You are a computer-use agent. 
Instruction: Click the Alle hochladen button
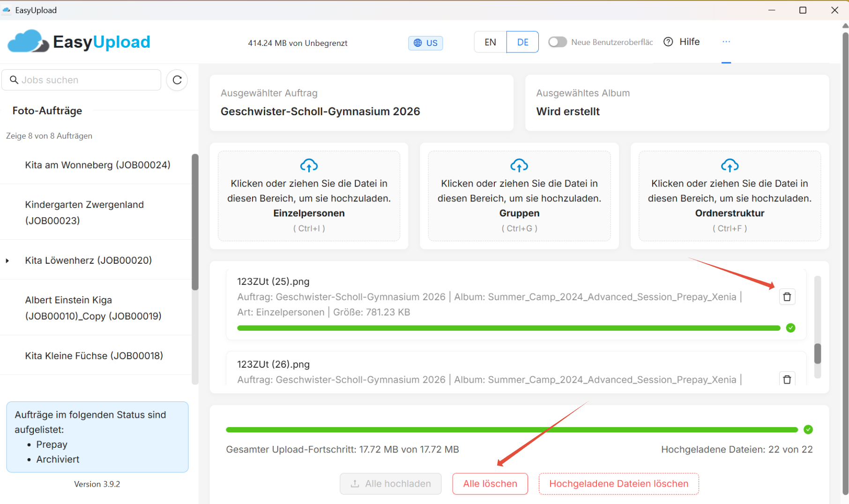tap(391, 484)
